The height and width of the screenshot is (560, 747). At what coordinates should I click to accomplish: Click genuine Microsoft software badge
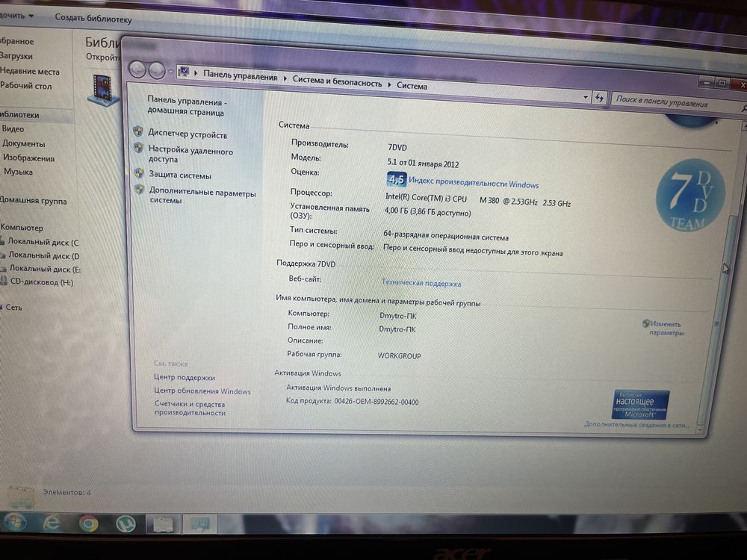pos(641,405)
